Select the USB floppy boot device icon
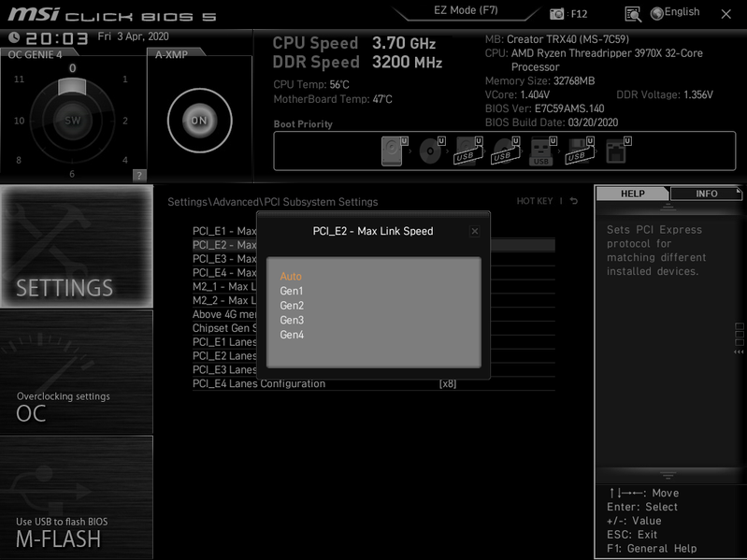 pyautogui.click(x=580, y=151)
